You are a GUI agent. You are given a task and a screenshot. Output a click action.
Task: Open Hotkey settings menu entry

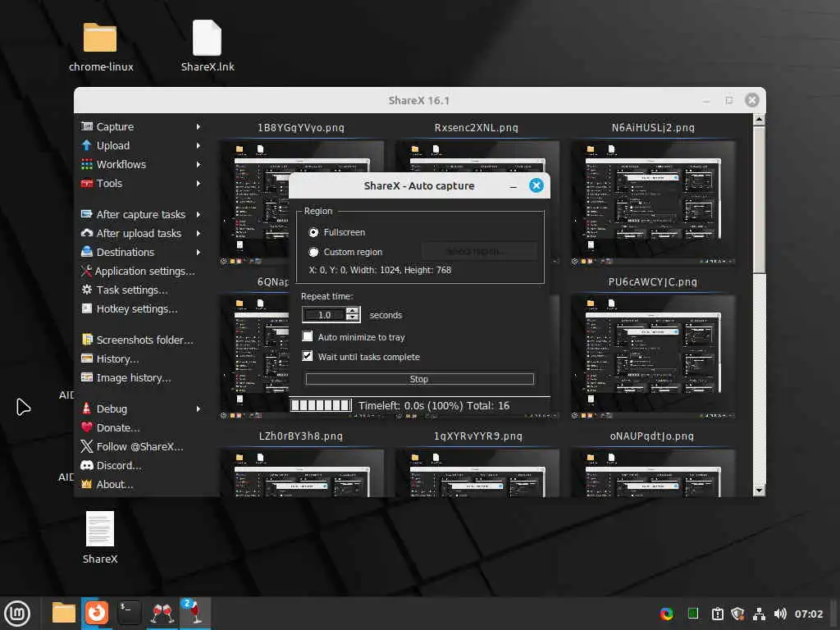point(137,308)
